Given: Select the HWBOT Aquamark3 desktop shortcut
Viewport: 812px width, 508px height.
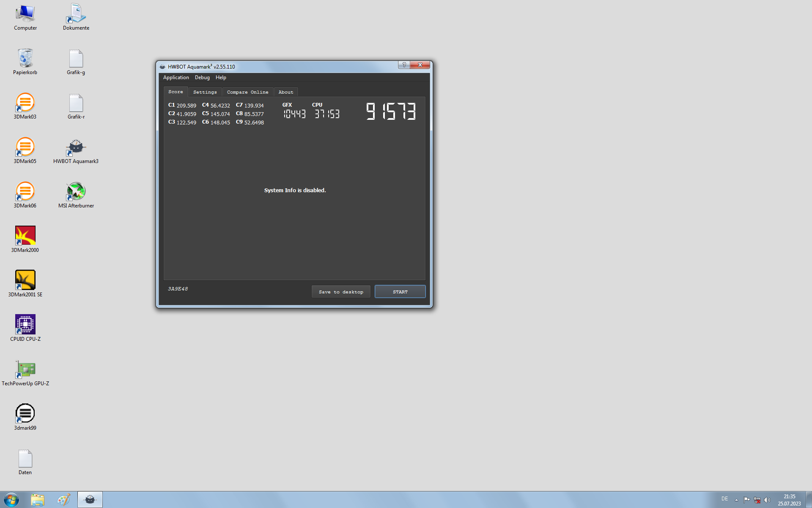Looking at the screenshot, I should pyautogui.click(x=76, y=151).
